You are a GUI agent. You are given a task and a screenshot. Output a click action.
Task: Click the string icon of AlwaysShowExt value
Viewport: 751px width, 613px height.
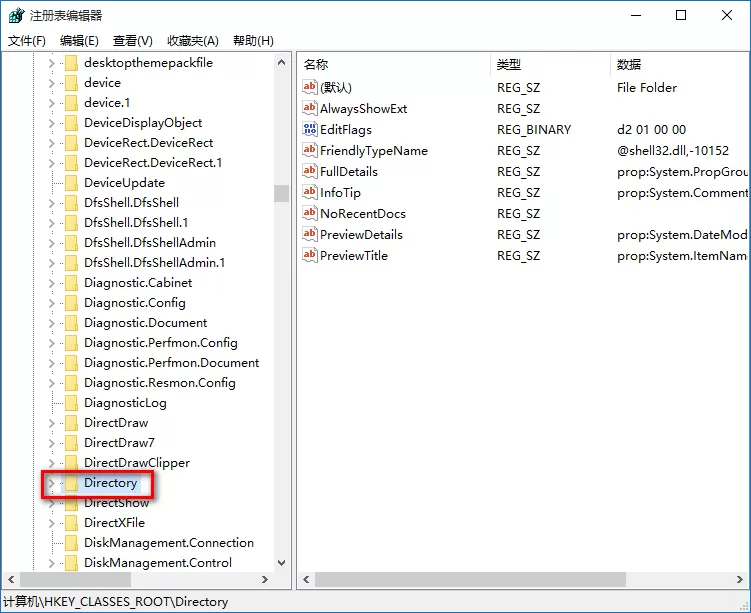[x=310, y=108]
